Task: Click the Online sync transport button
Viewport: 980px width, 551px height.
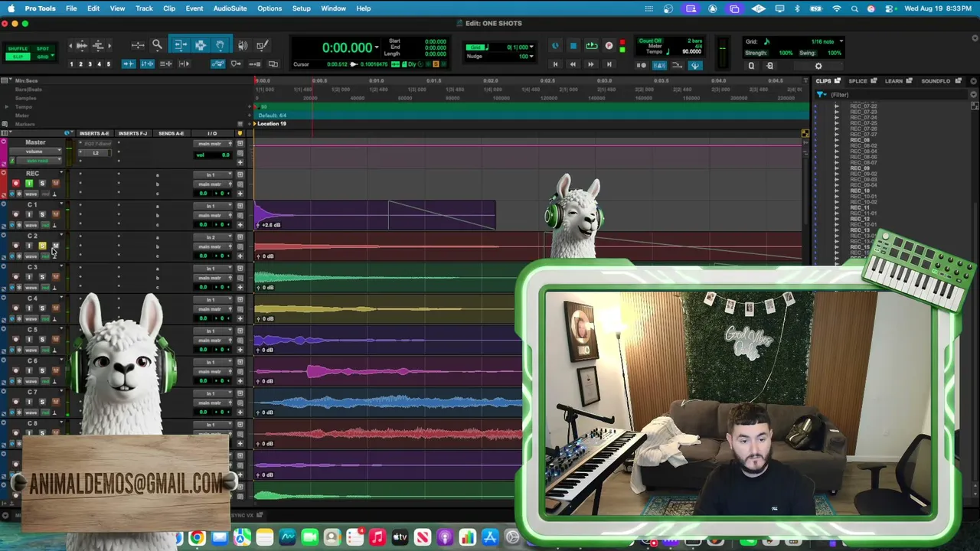Action: coord(555,47)
